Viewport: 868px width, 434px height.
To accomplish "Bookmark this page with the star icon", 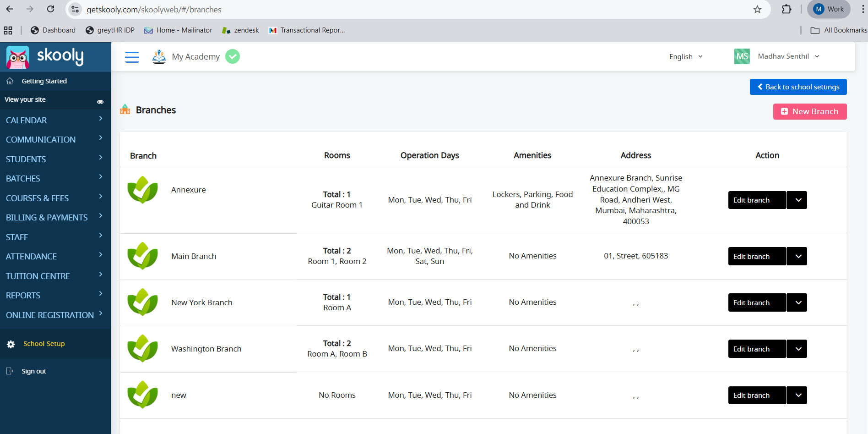I will coord(757,10).
